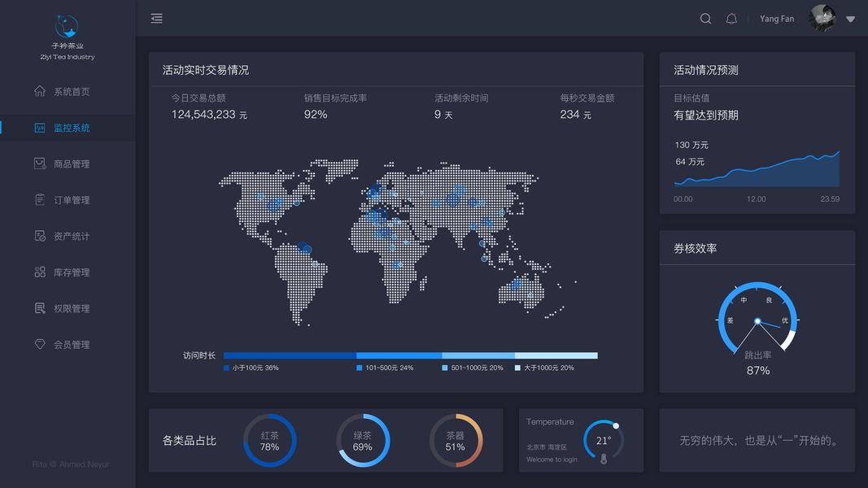Image resolution: width=868 pixels, height=488 pixels.
Task: Click the 87% bounce rate value
Action: pos(758,371)
